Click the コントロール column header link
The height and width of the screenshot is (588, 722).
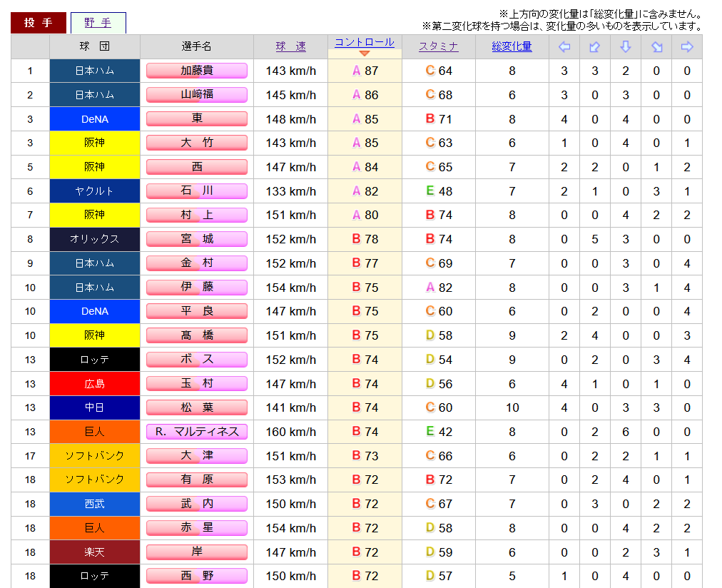coord(365,42)
